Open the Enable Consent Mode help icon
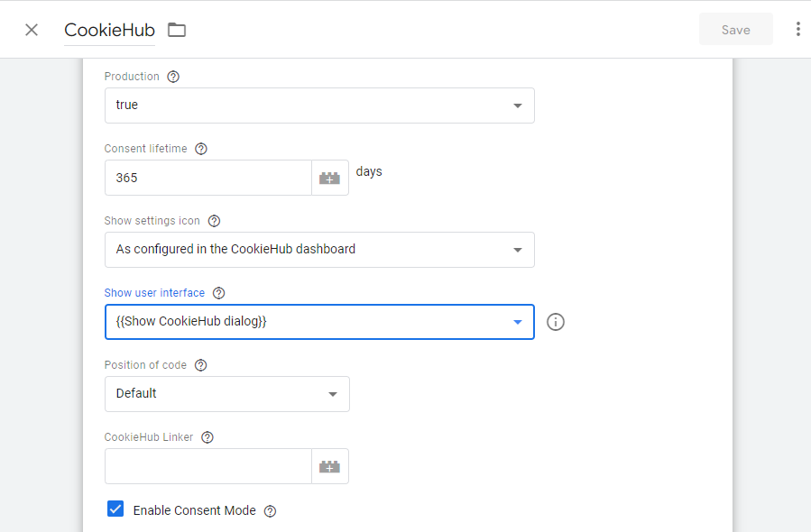Screen dimensions: 811x532 [270, 509]
